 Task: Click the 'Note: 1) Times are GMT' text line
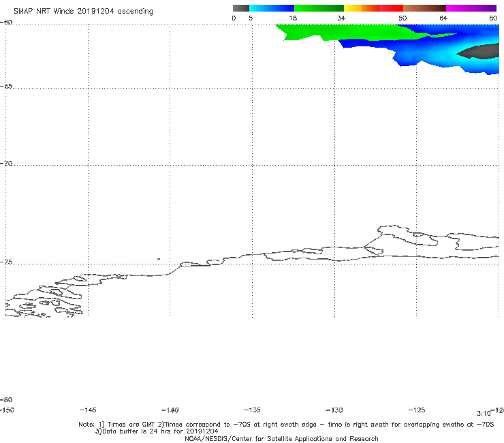point(286,425)
